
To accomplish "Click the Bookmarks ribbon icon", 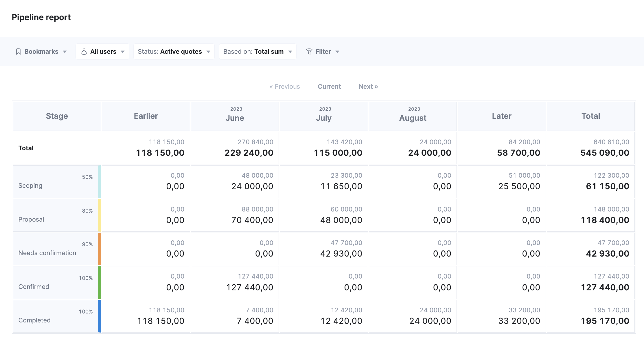I will click(18, 52).
